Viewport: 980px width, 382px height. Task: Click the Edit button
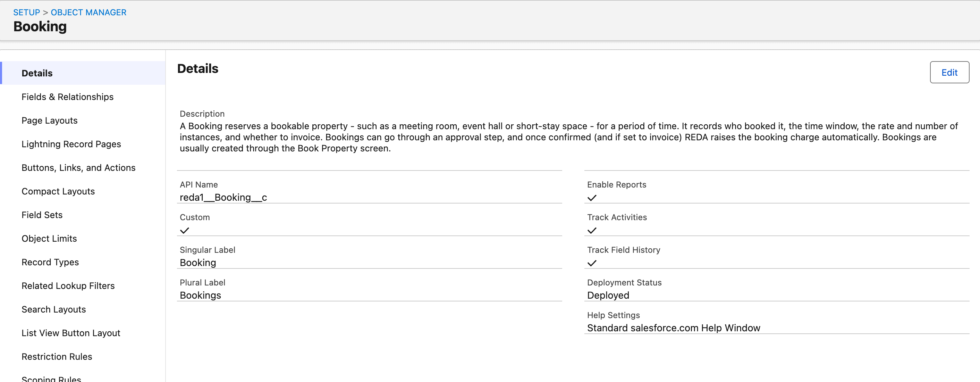coord(949,72)
